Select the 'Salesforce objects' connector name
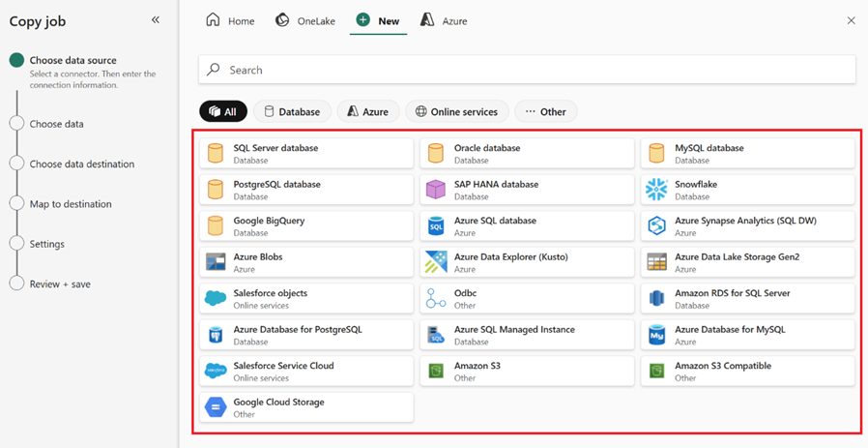868x448 pixels. click(270, 293)
